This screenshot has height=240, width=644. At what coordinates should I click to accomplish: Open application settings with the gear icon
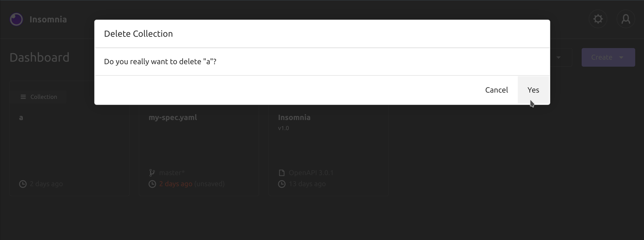(x=598, y=19)
